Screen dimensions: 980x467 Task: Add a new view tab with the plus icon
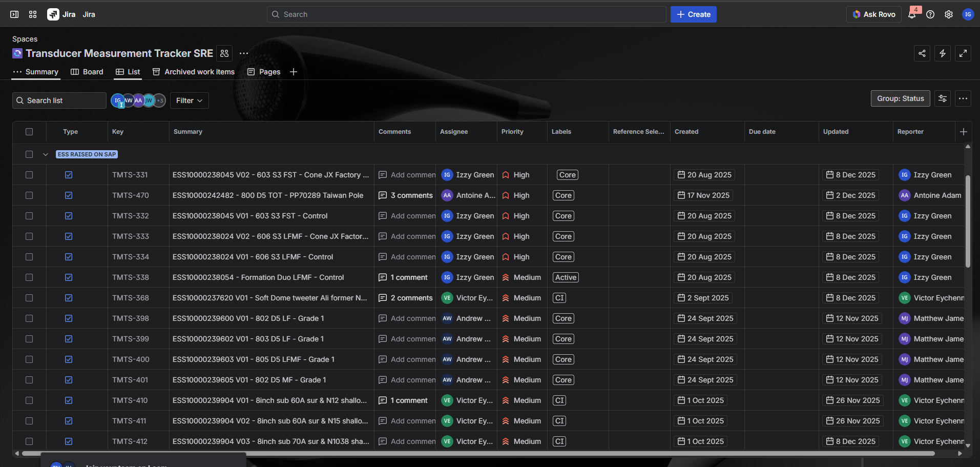point(294,72)
